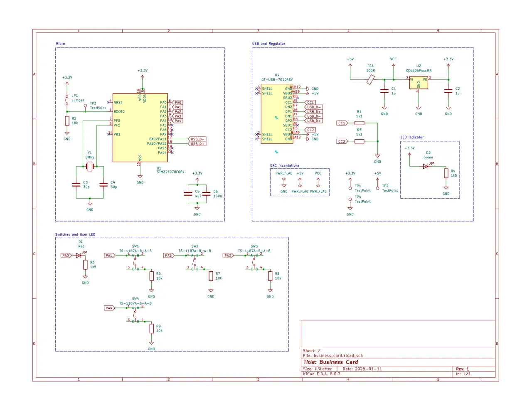532x411 pixels.
Task: Select the U4 GT-USB-7010ASV connector symbol
Action: click(277, 114)
